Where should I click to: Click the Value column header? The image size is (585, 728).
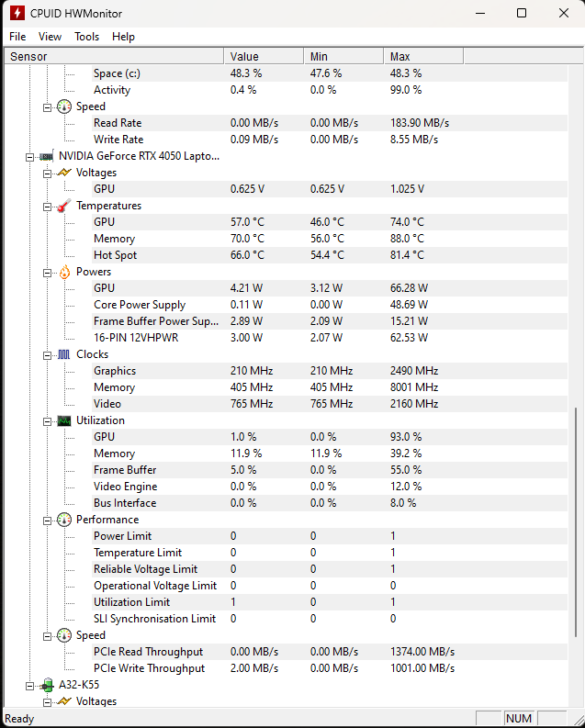click(244, 56)
